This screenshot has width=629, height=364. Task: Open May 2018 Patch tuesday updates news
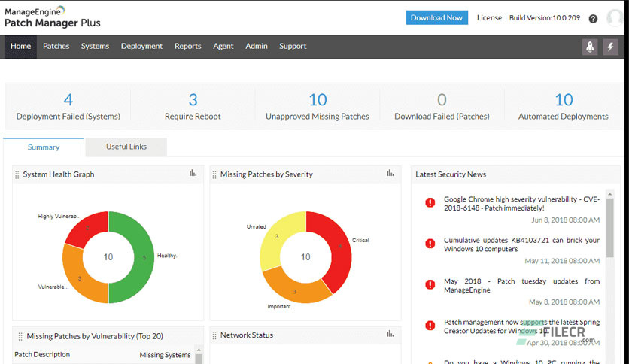pyautogui.click(x=521, y=286)
